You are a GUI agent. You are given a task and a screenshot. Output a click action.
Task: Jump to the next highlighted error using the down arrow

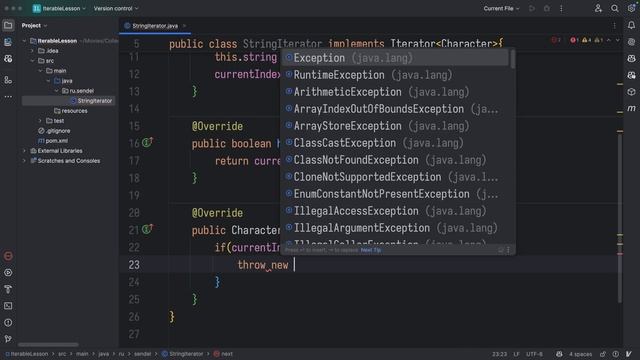618,40
